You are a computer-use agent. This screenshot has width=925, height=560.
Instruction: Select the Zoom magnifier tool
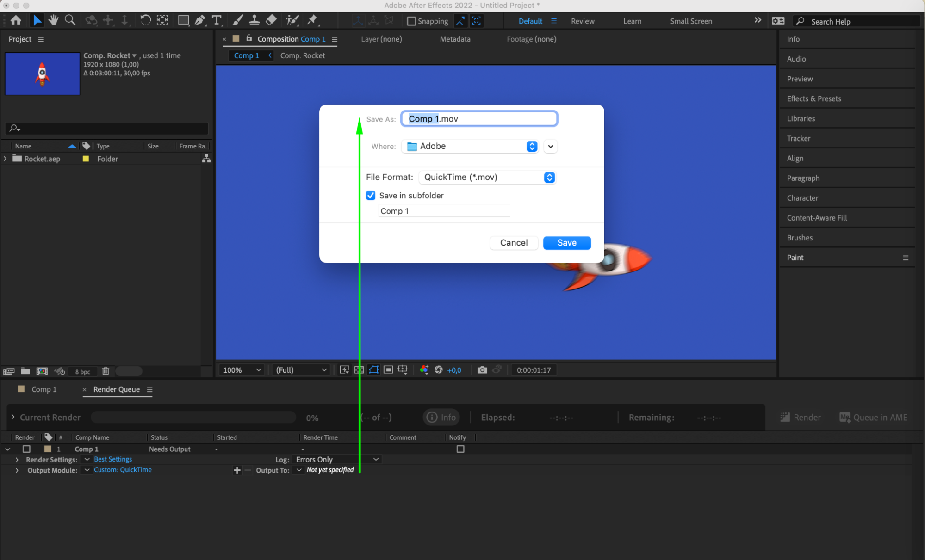[70, 20]
